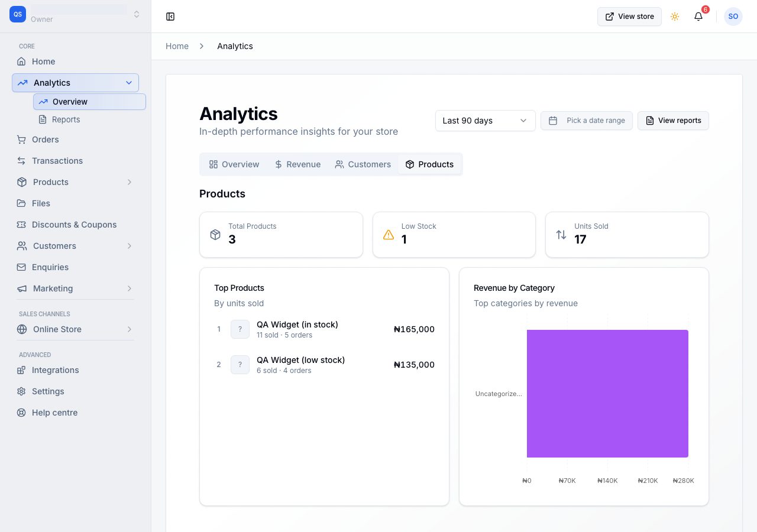
Task: Click the Home sidebar house icon
Action: click(21, 61)
